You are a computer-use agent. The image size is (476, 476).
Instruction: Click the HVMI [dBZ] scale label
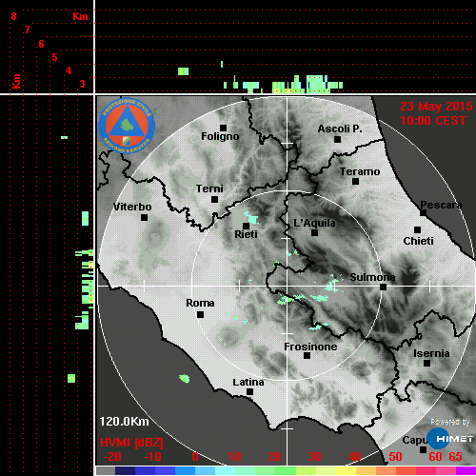coord(131,443)
